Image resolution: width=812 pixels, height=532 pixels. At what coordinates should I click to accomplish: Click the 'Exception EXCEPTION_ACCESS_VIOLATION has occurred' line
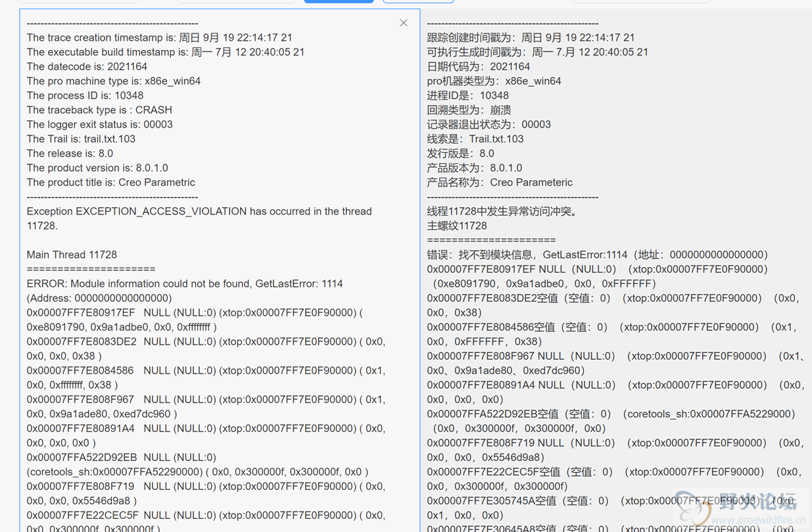click(x=199, y=211)
